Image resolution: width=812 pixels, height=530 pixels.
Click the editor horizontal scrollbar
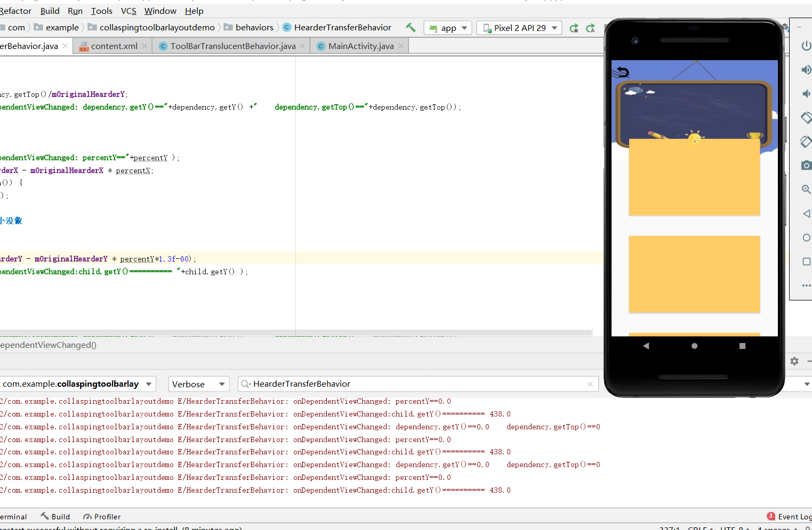click(x=296, y=333)
